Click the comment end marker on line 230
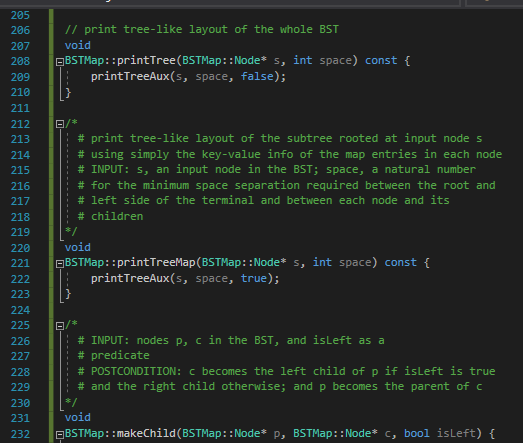This screenshot has height=443, width=523. [71, 402]
